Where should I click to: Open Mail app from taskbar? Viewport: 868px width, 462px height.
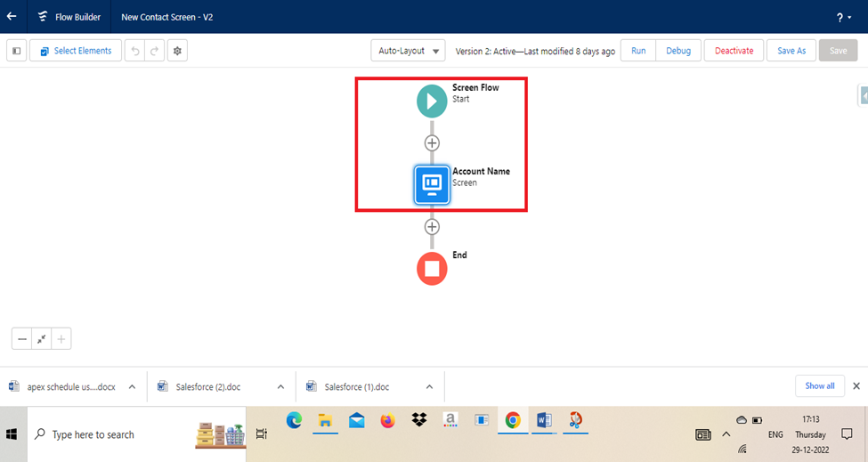click(356, 421)
